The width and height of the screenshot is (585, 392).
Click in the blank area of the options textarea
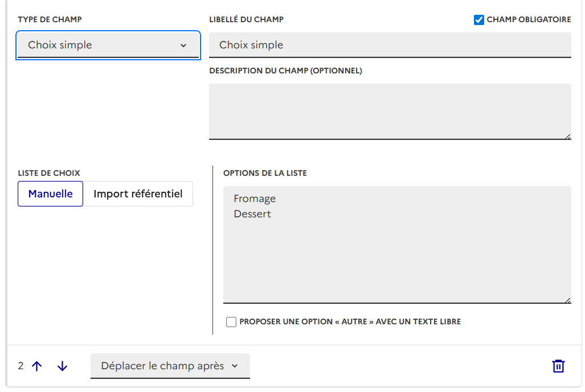tap(396, 262)
